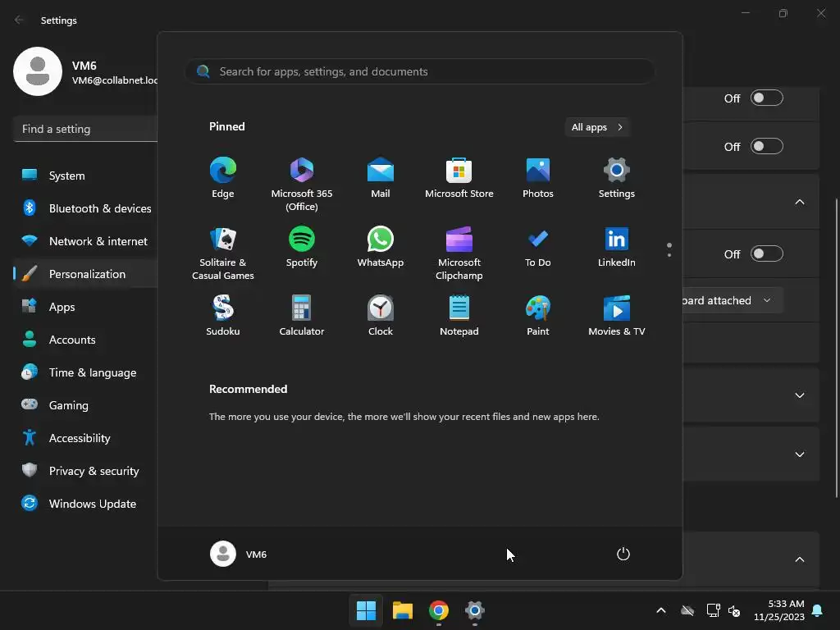Click the VM6 profile avatar in Settings
The height and width of the screenshot is (630, 840).
(x=38, y=71)
